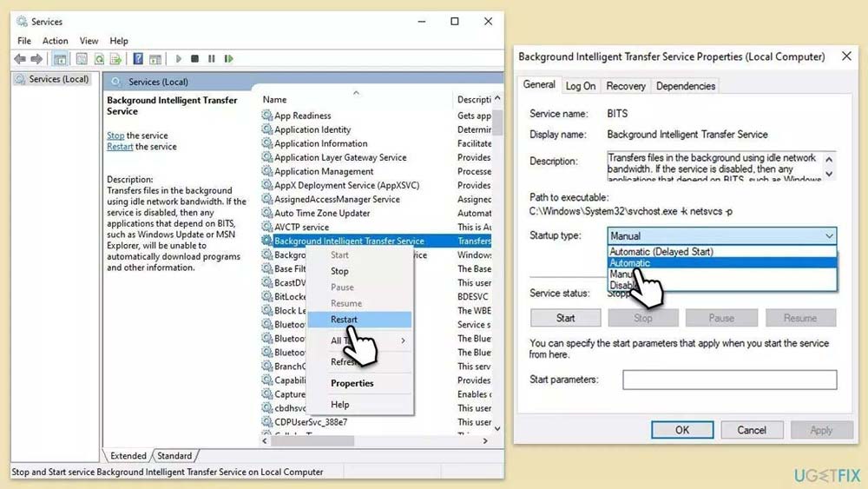Viewport: 868px width, 489px height.
Task: Click the horizontal scrollbar right arrow
Action: point(485,441)
